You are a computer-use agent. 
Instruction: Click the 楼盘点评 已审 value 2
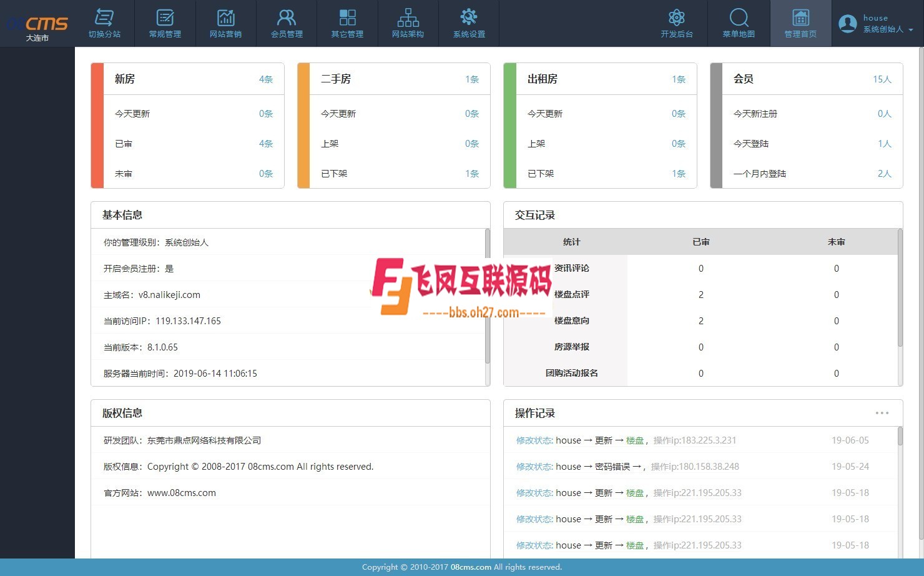pyautogui.click(x=701, y=295)
